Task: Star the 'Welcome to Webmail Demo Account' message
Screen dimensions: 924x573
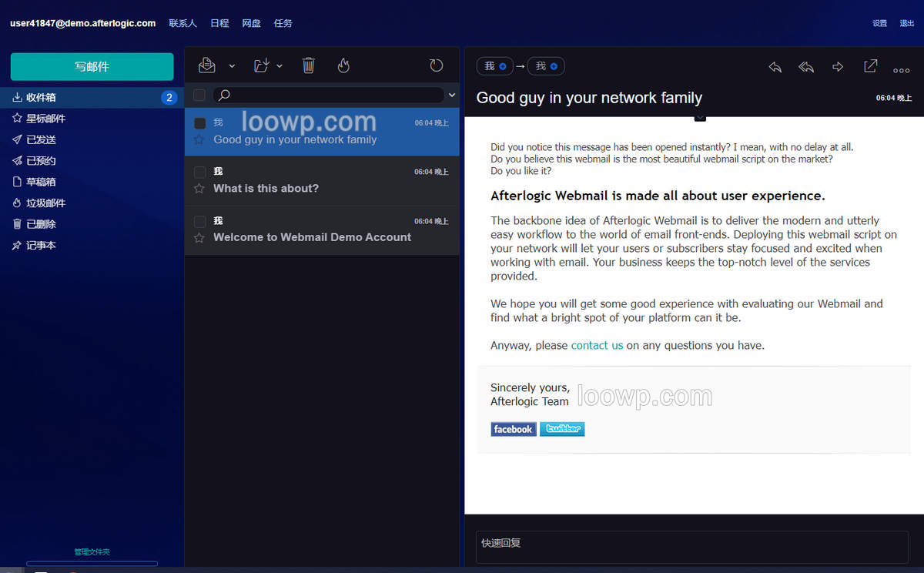Action: click(x=199, y=237)
